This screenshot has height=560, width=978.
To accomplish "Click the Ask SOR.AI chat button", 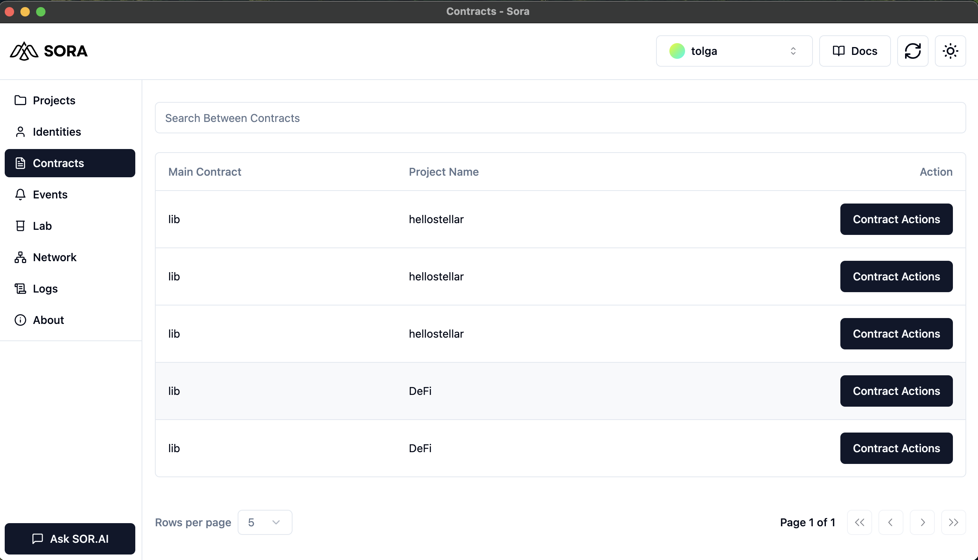I will 70,538.
